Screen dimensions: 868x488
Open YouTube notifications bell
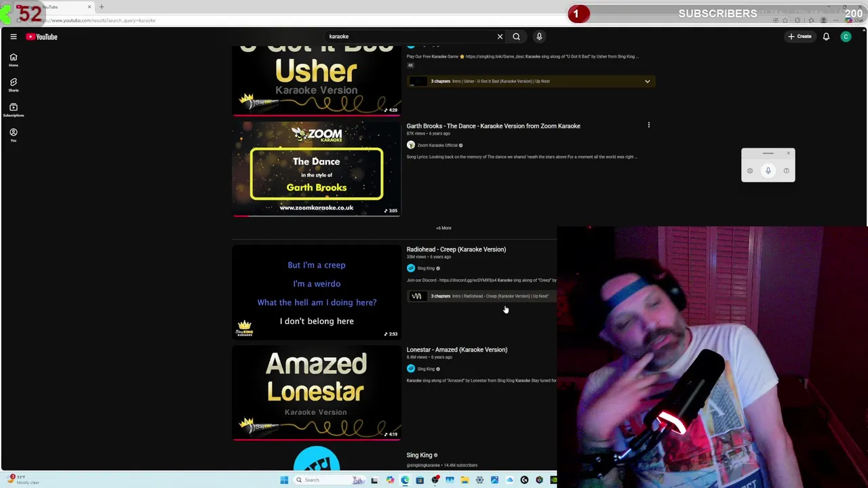coord(826,37)
